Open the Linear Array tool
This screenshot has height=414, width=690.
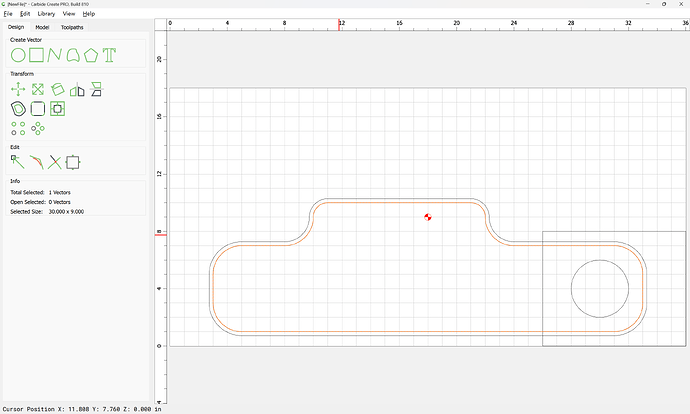coord(18,128)
